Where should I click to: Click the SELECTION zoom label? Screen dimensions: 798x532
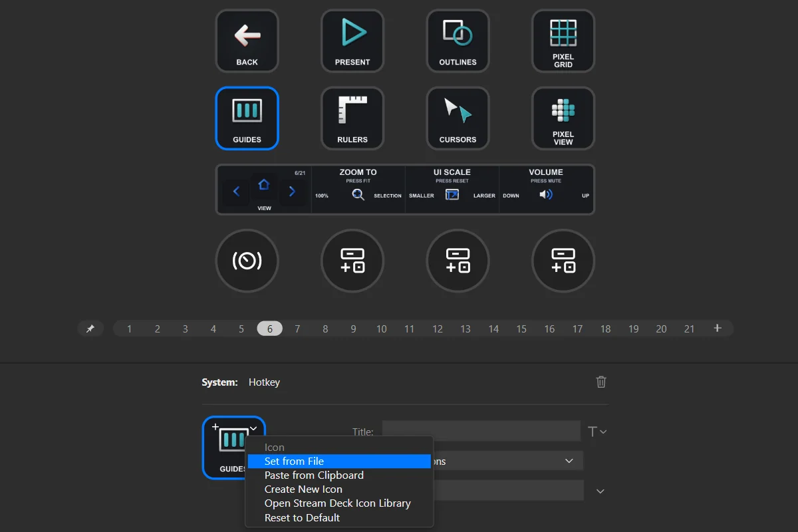click(388, 196)
